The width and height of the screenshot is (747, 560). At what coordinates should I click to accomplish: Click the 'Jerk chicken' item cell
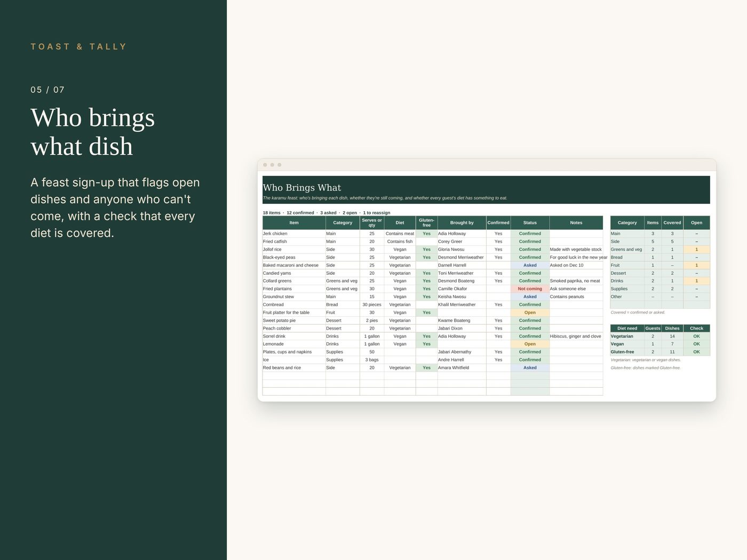coord(294,234)
